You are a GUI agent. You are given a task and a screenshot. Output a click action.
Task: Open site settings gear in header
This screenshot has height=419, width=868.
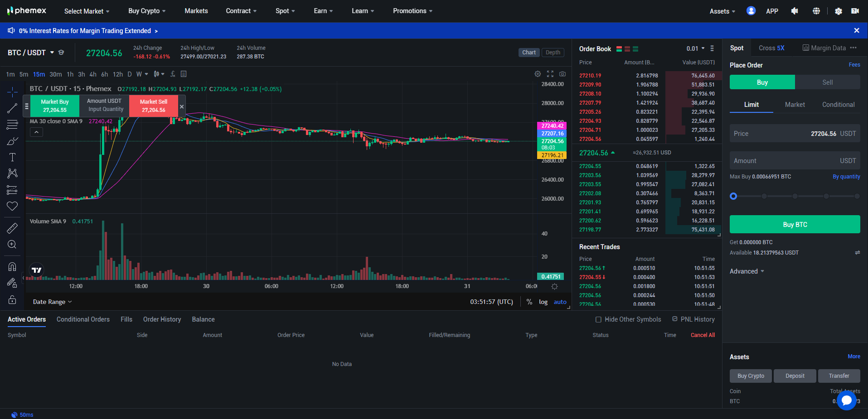tap(839, 11)
